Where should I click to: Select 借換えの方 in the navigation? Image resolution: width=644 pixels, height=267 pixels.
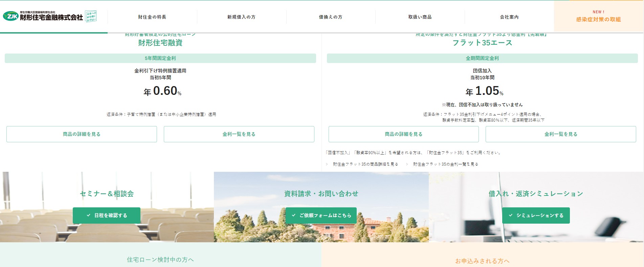click(x=331, y=17)
